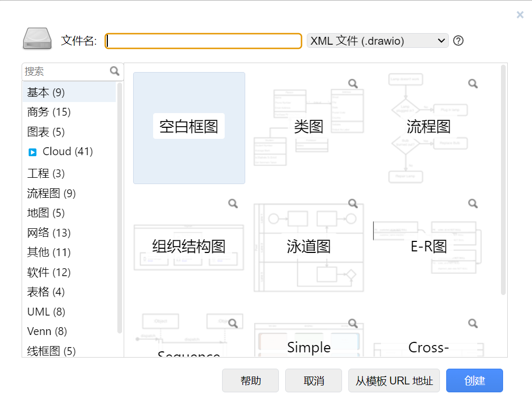The height and width of the screenshot is (406, 532).
Task: Select the 图表 (5) category
Action: pyautogui.click(x=69, y=131)
